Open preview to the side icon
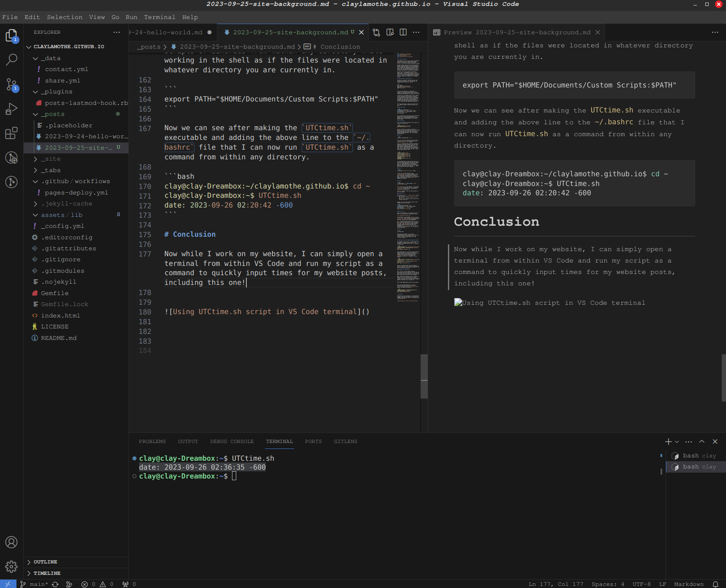 coord(390,32)
